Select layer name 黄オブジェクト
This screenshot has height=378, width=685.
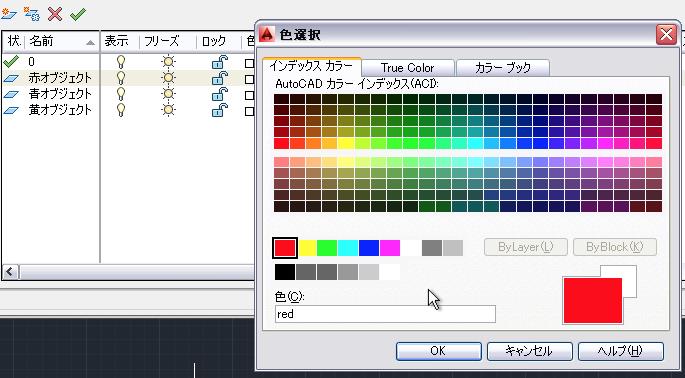coord(60,110)
